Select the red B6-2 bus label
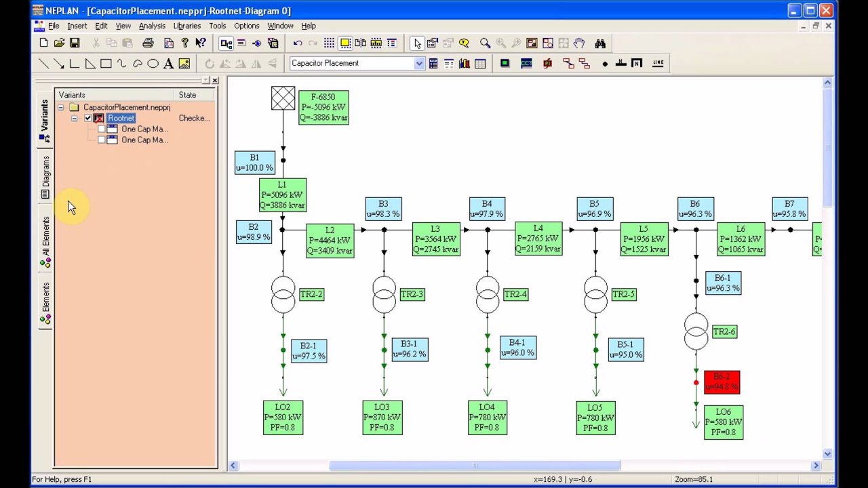The height and width of the screenshot is (488, 868). pos(722,382)
